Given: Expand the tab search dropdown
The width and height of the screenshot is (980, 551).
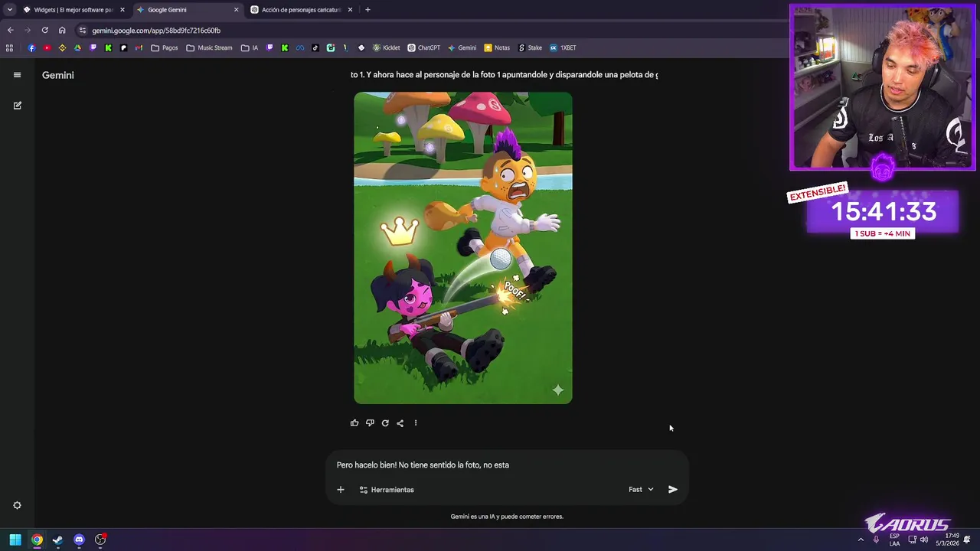Looking at the screenshot, I should (9, 10).
